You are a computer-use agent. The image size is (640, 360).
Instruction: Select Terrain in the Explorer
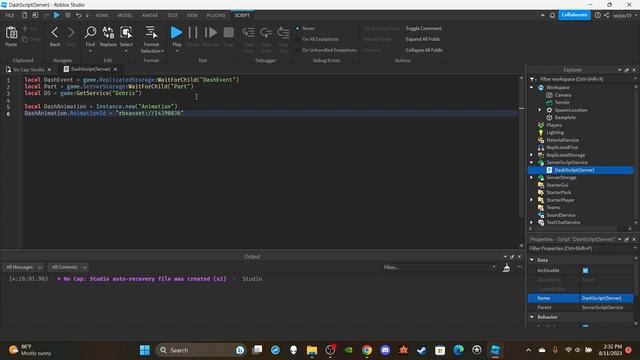[562, 102]
